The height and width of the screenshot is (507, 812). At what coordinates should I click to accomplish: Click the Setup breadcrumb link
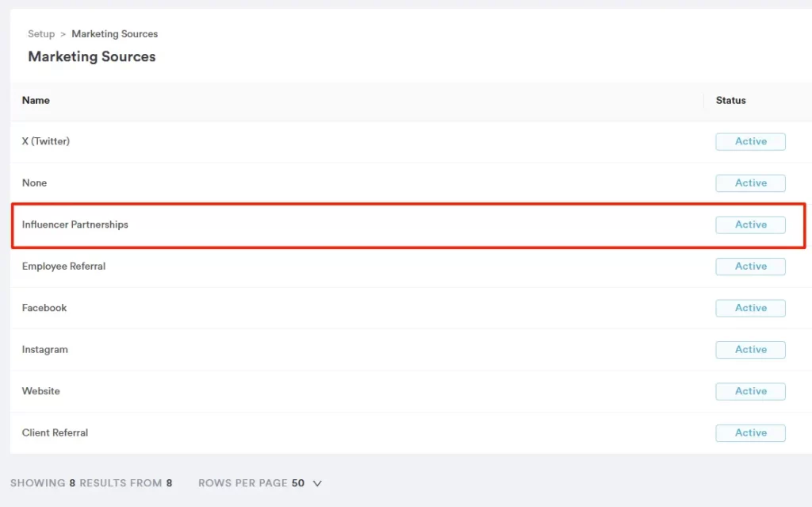click(41, 34)
